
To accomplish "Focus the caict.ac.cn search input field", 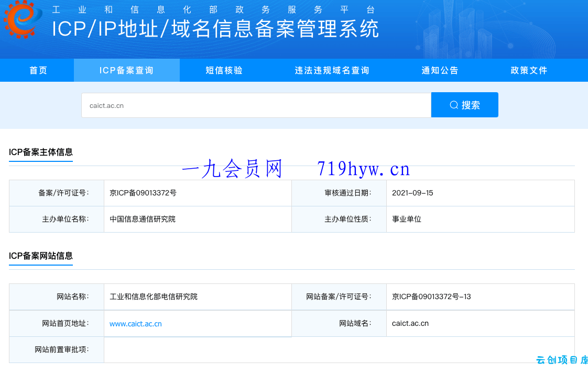I will pos(256,105).
